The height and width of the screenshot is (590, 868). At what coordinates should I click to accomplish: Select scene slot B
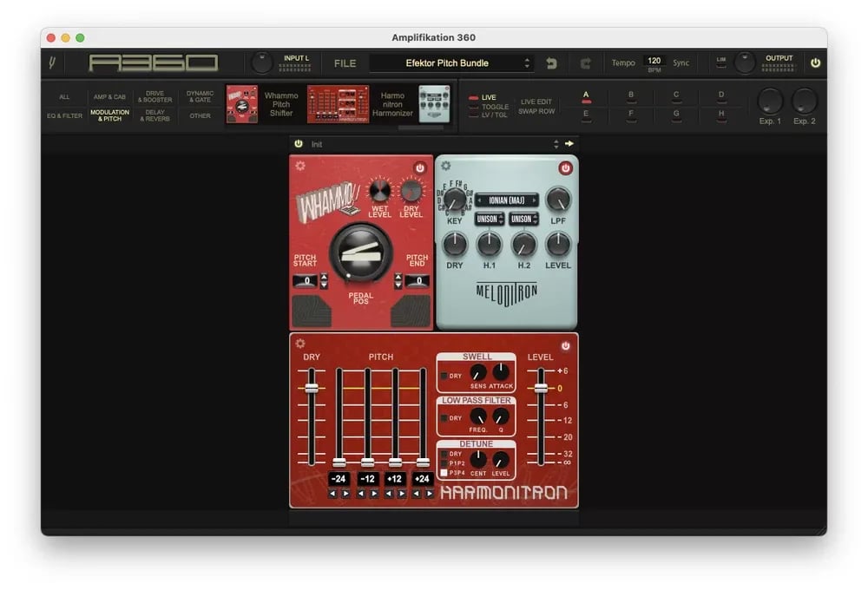coord(631,96)
